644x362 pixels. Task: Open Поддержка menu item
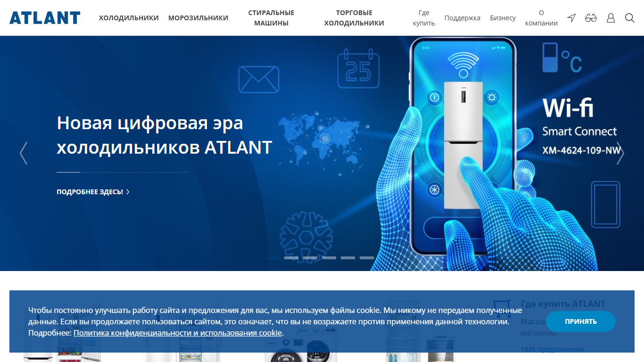click(462, 18)
